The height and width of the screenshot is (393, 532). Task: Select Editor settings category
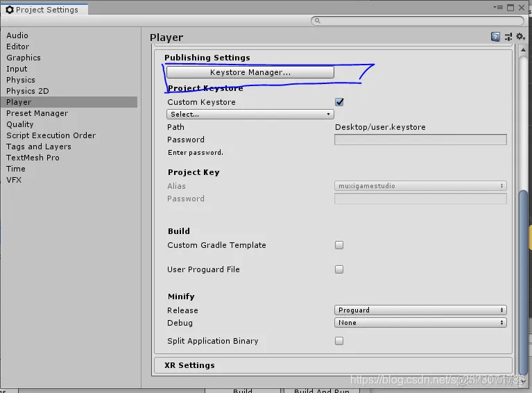point(17,47)
